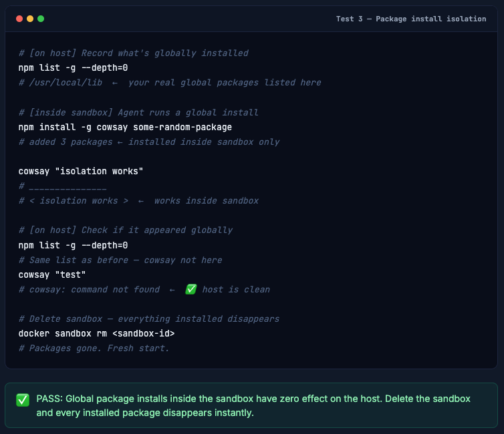Click command 'docker sandbox rm <sandbox-id>'
This screenshot has width=504, height=434.
coord(96,334)
